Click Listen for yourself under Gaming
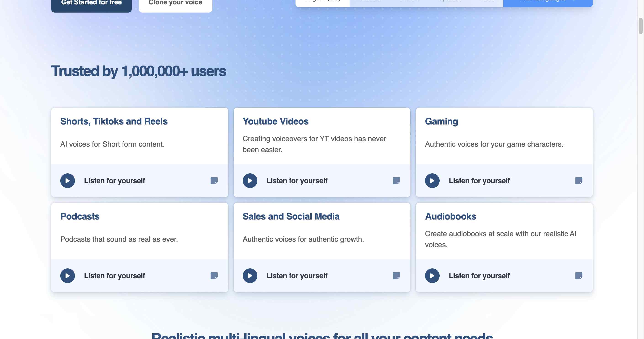Image resolution: width=644 pixels, height=339 pixels. [479, 181]
